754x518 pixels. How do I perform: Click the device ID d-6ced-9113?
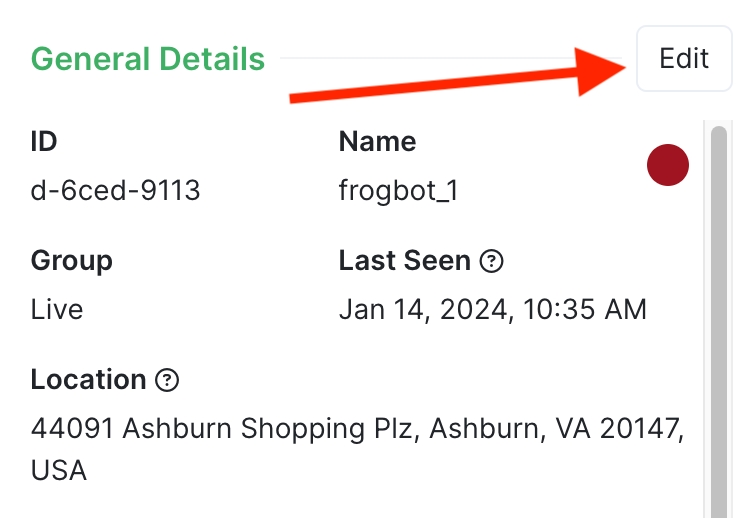click(x=115, y=190)
